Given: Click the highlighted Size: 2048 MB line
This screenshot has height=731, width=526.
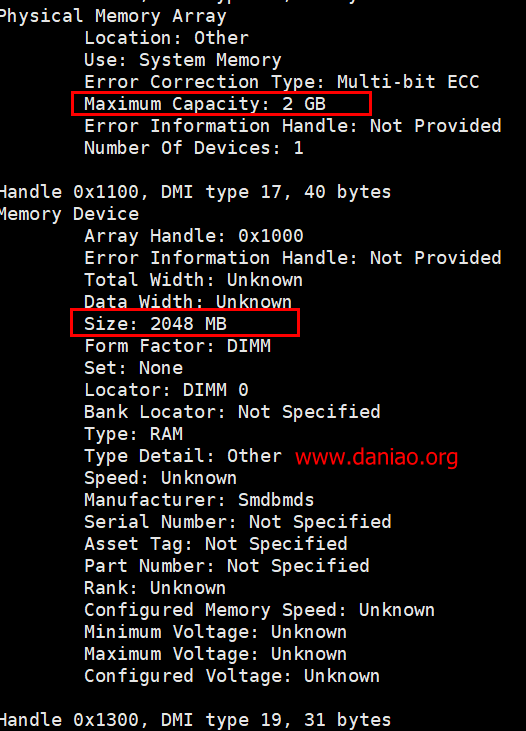Looking at the screenshot, I should pyautogui.click(x=185, y=323).
